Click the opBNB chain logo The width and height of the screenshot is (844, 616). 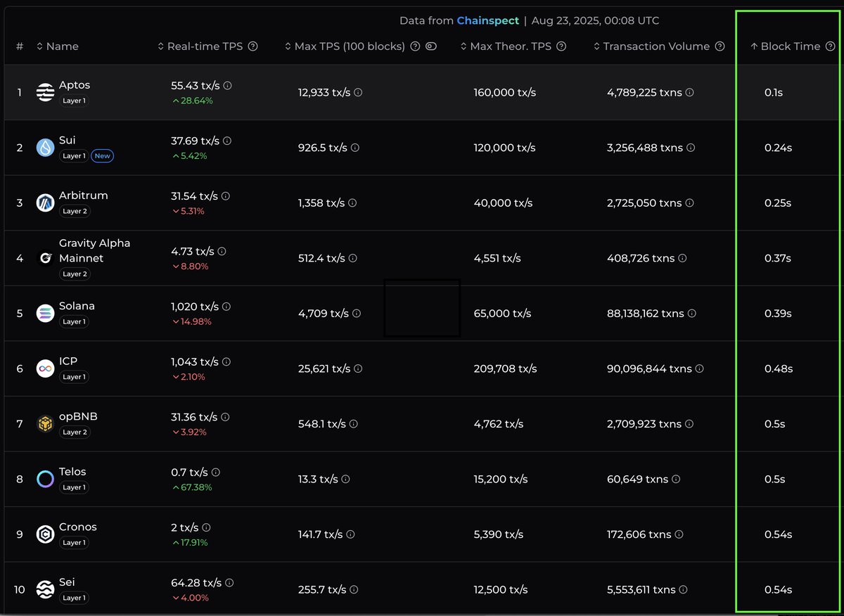pos(46,424)
